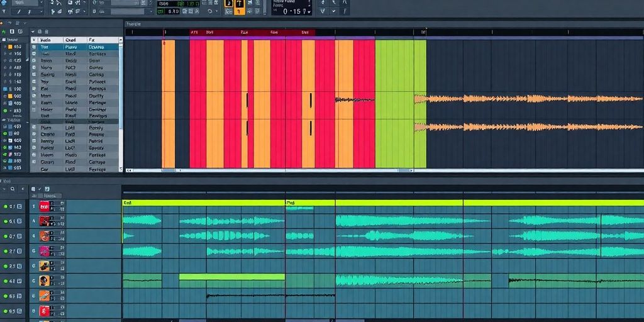The width and height of the screenshot is (644, 322).
Task: Click the Fx column header
Action: 92,39
